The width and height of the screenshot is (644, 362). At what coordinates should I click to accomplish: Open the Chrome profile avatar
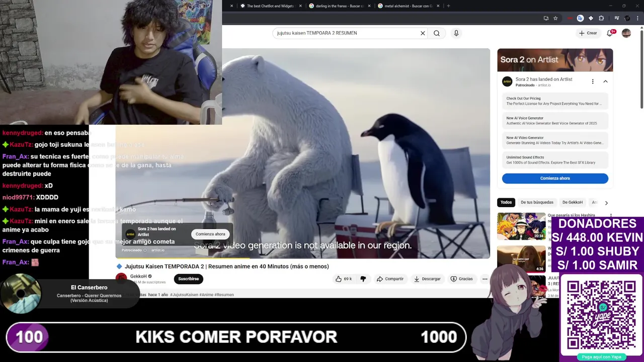(x=627, y=18)
